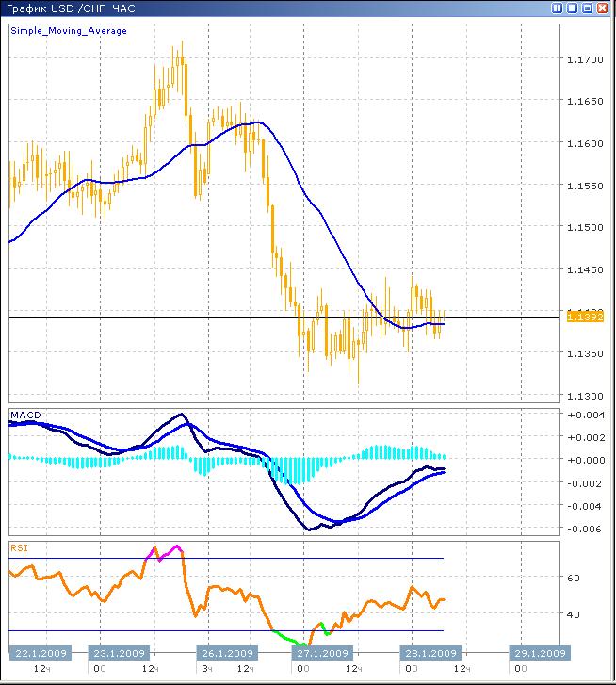Viewport: 616px width, 685px height.
Task: Select the RSI indicator label
Action: pyautogui.click(x=19, y=546)
